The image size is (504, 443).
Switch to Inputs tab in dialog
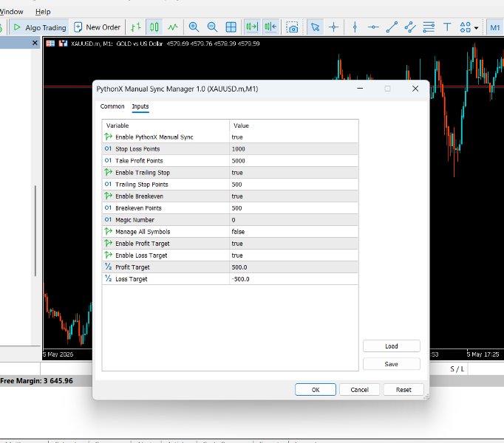[x=140, y=106]
